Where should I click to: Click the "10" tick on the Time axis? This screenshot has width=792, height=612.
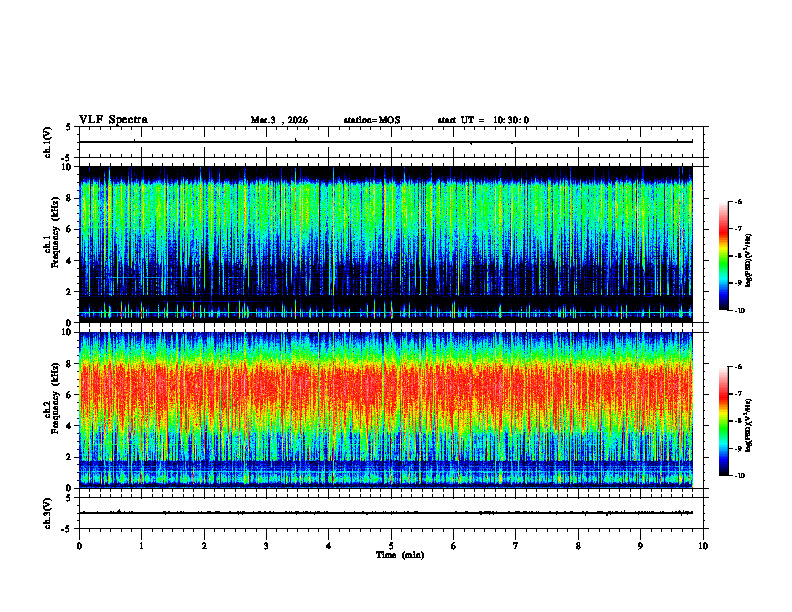703,546
